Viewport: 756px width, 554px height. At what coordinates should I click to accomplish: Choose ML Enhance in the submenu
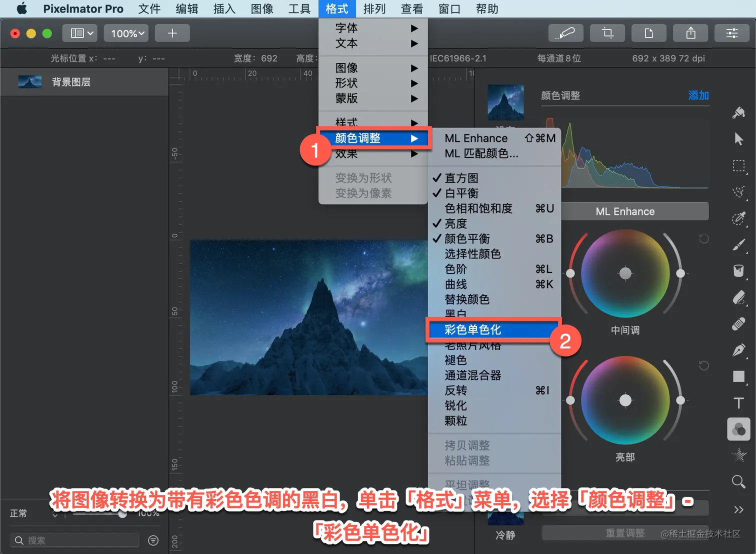pyautogui.click(x=494, y=138)
